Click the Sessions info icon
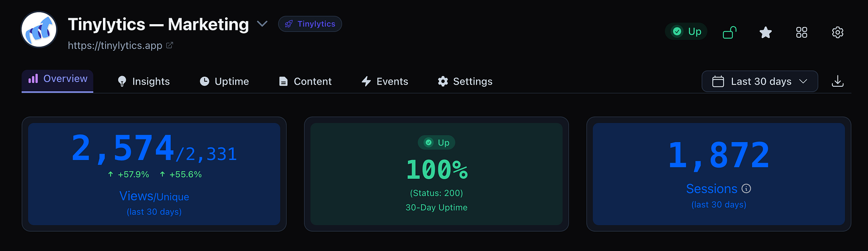This screenshot has height=251, width=868. 747,189
